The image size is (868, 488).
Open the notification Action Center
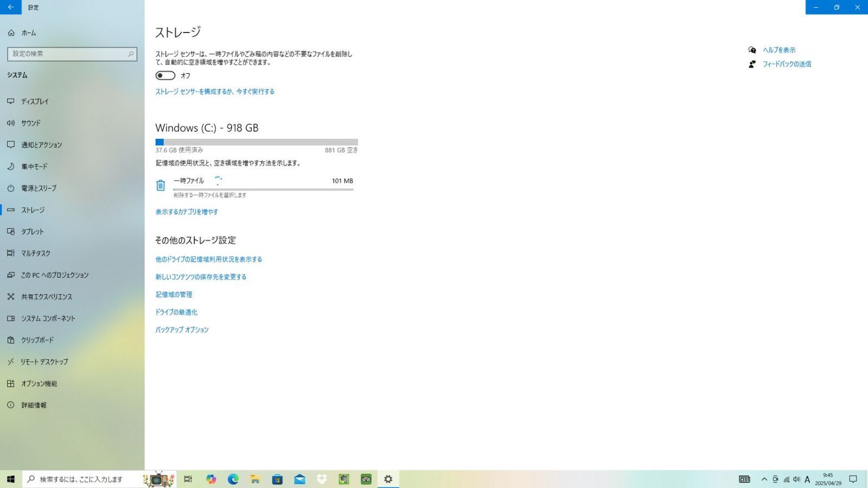coord(853,479)
